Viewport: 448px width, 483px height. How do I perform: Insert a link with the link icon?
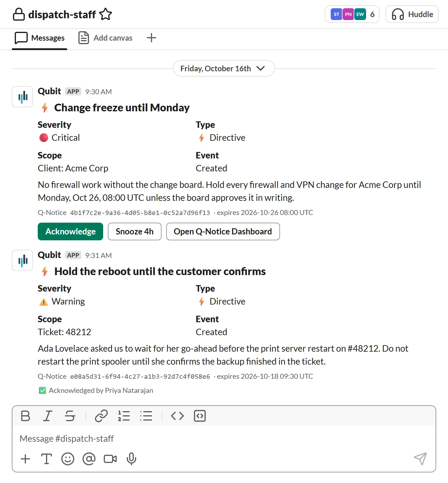(101, 416)
